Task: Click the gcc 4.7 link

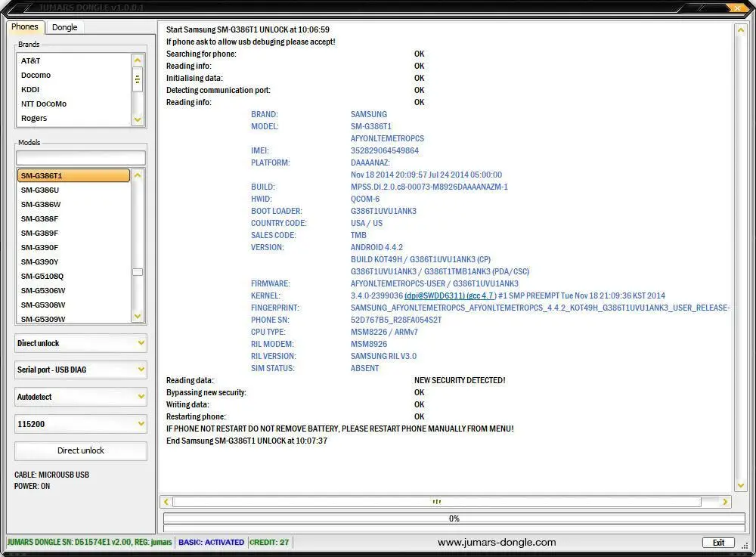Action: tap(480, 296)
